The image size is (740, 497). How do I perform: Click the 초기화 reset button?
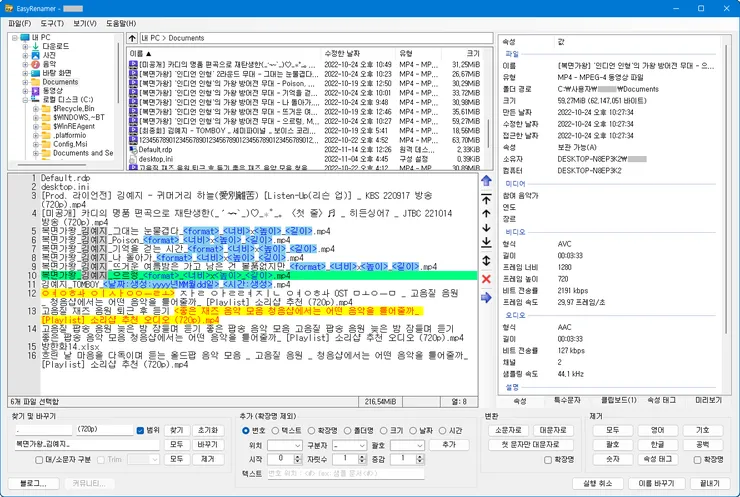coord(208,430)
